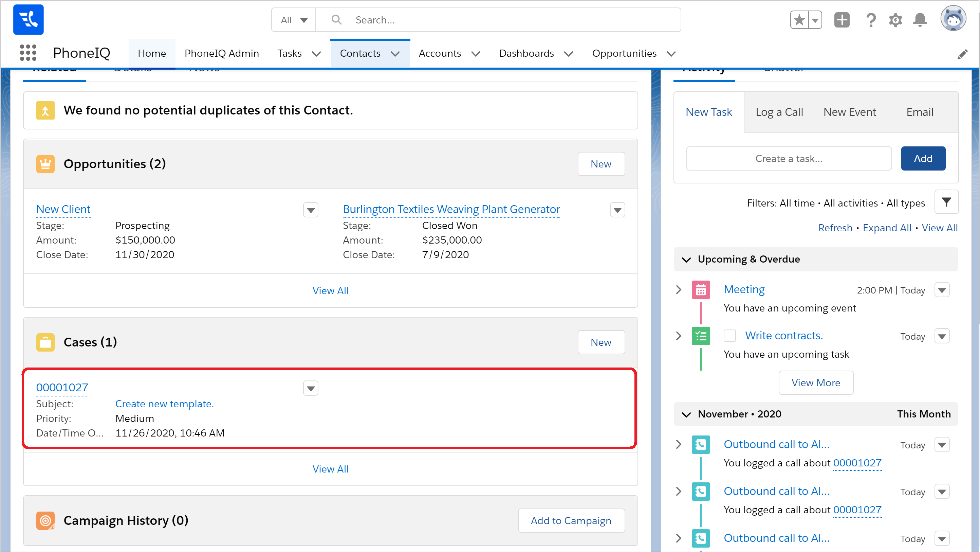Open the activity filter funnel icon
Viewport: 980px width, 552px height.
[x=946, y=202]
